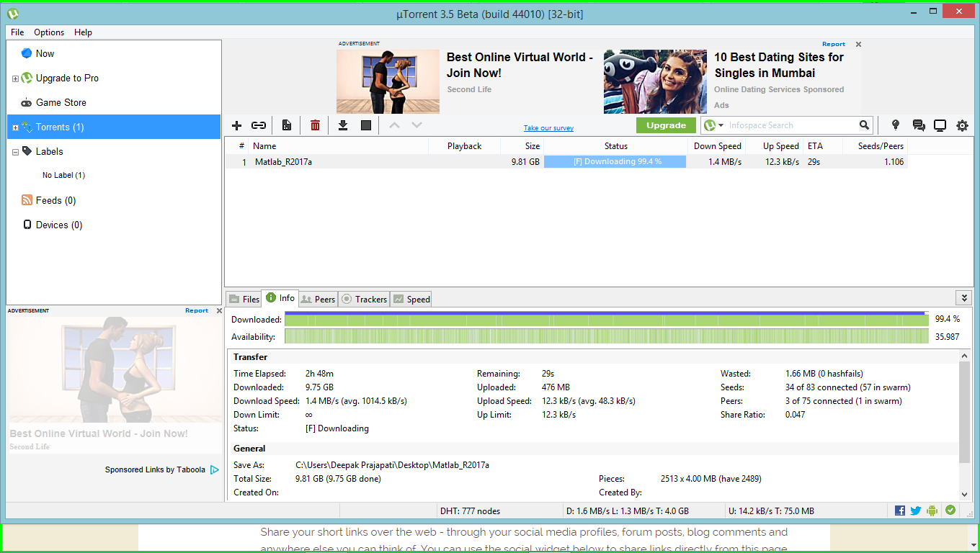Image resolution: width=980 pixels, height=553 pixels.
Task: Click Report link on the sidebar ad
Action: (x=197, y=310)
